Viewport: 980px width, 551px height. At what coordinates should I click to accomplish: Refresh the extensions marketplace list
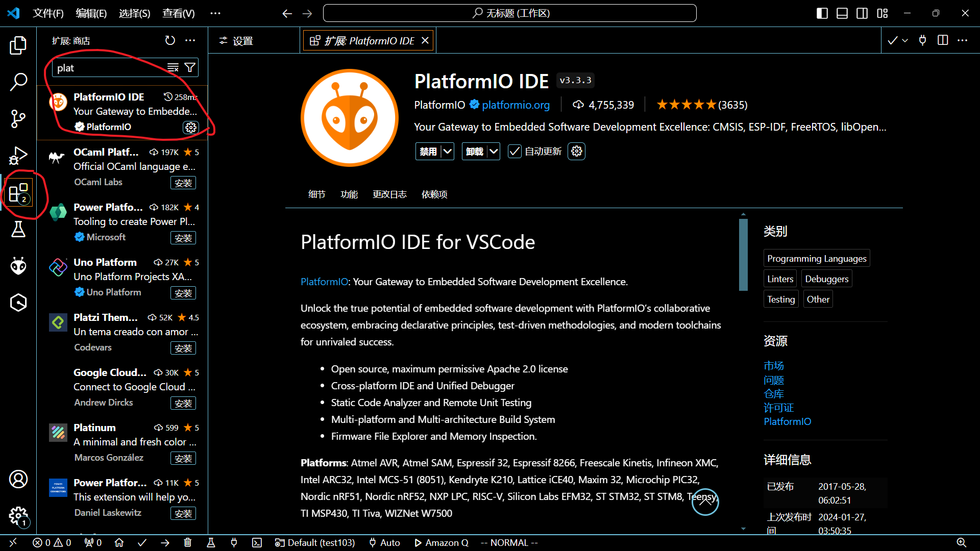pos(170,40)
